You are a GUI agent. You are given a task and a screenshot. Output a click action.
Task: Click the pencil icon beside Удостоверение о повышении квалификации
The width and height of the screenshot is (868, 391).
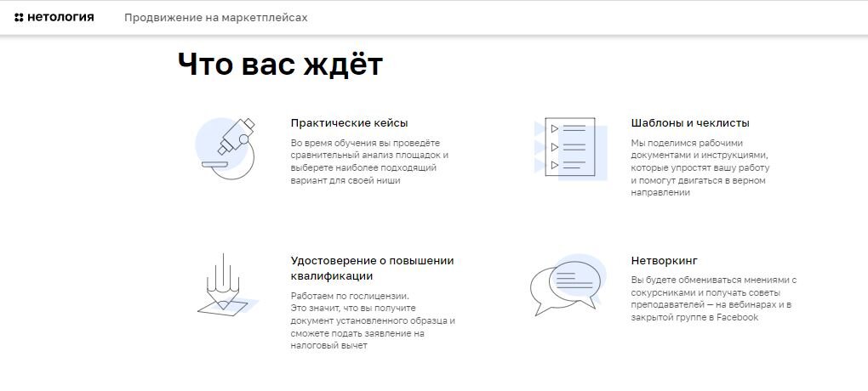pos(227,286)
